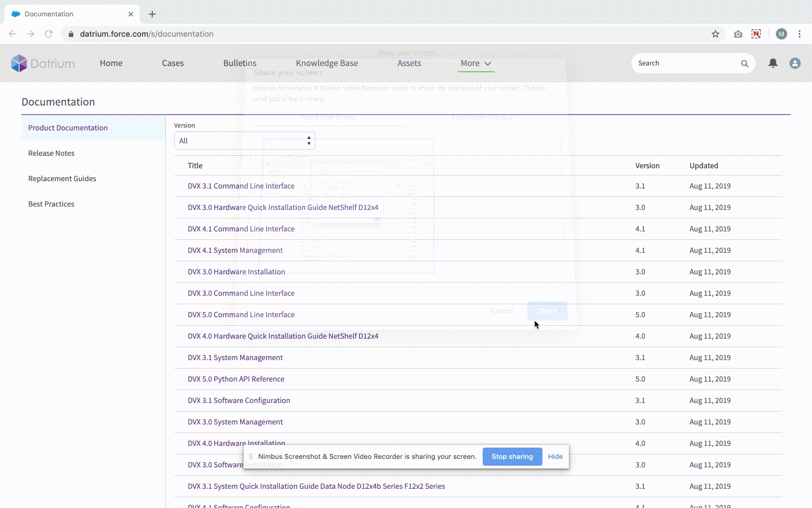812x508 pixels.
Task: Open the Assets navigation item
Action: pos(409,63)
